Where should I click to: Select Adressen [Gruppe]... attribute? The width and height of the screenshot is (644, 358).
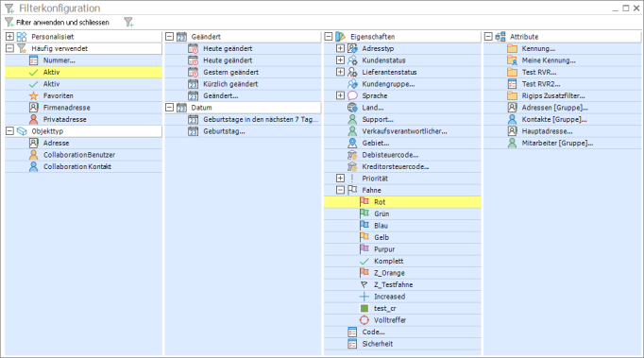coord(562,108)
